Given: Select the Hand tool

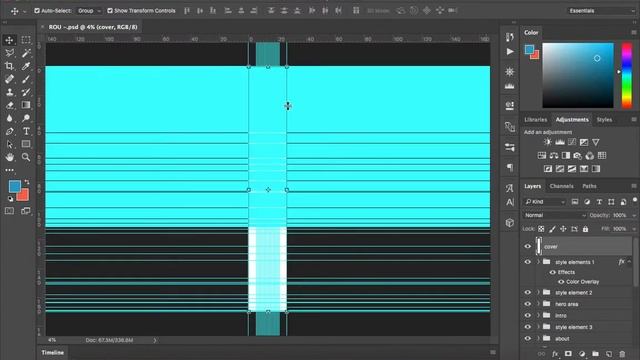Looking at the screenshot, I should coord(9,157).
